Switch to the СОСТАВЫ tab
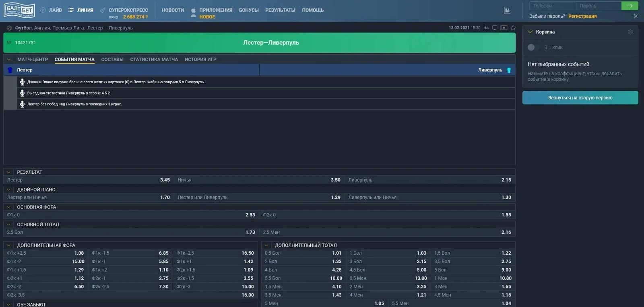Screen dimensions: 644x307 [x=112, y=60]
